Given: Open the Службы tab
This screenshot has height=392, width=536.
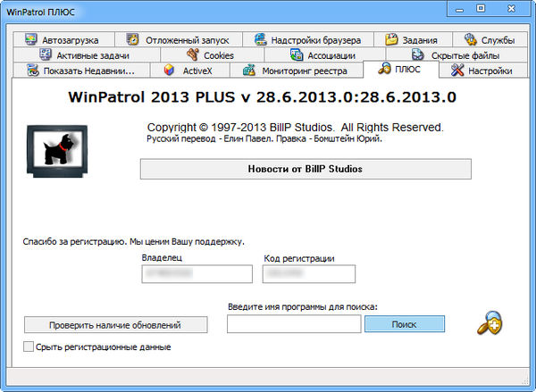Looking at the screenshot, I should pyautogui.click(x=490, y=39).
